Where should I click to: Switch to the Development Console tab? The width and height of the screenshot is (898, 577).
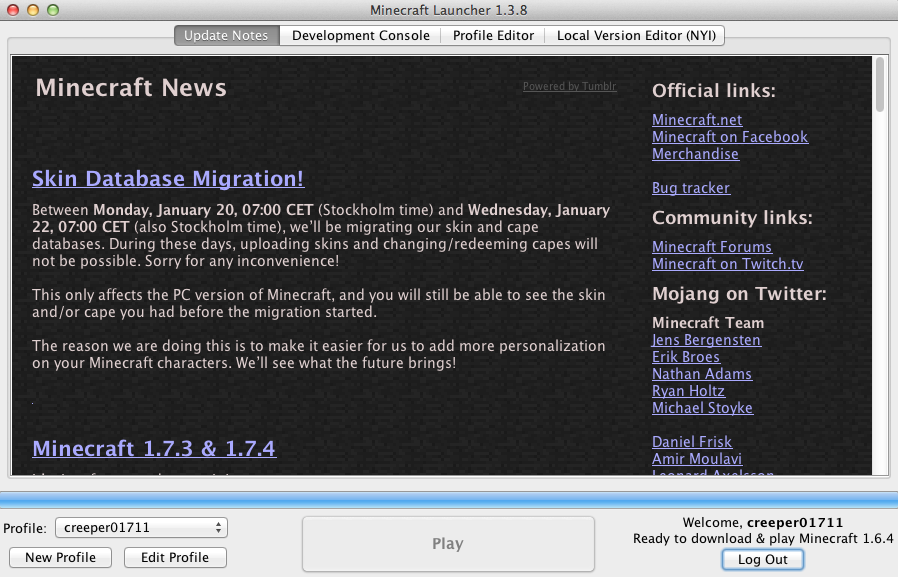coord(360,35)
